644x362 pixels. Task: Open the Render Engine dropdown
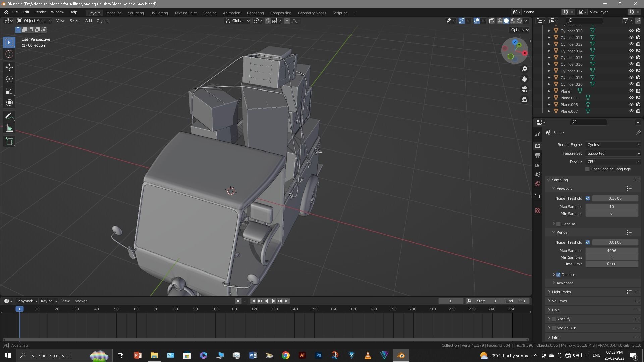point(613,145)
